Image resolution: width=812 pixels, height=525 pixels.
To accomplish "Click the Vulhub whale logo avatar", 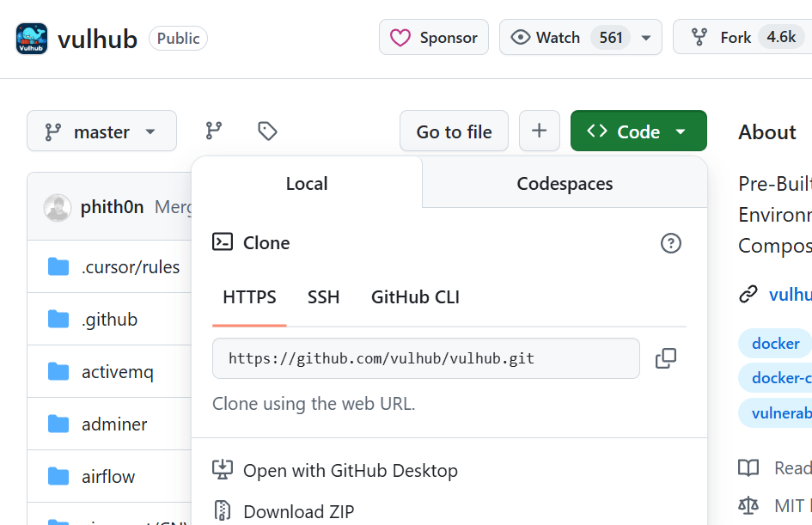I will 32,39.
